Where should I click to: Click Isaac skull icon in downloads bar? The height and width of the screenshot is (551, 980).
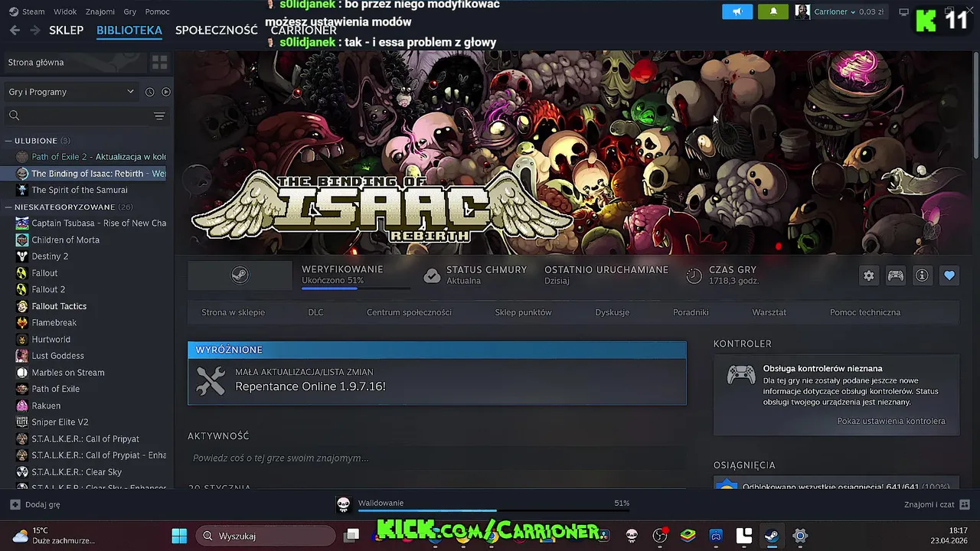click(343, 504)
